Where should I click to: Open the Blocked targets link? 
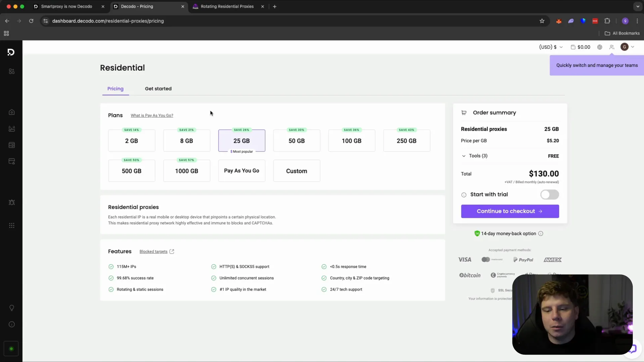pyautogui.click(x=153, y=252)
